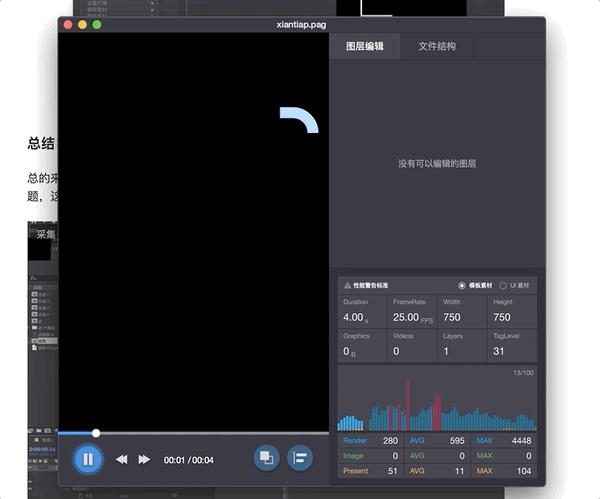Pause playback with the blue pause button

click(88, 459)
